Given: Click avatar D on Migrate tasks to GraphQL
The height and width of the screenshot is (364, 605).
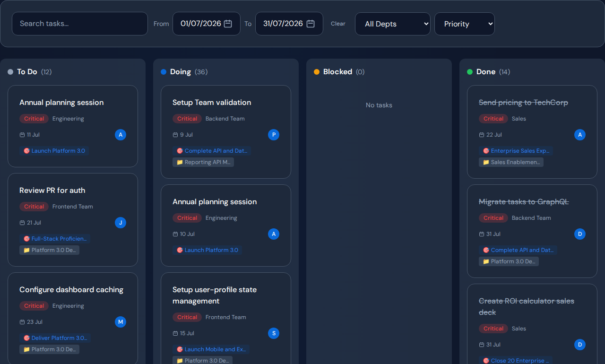Looking at the screenshot, I should pyautogui.click(x=580, y=234).
